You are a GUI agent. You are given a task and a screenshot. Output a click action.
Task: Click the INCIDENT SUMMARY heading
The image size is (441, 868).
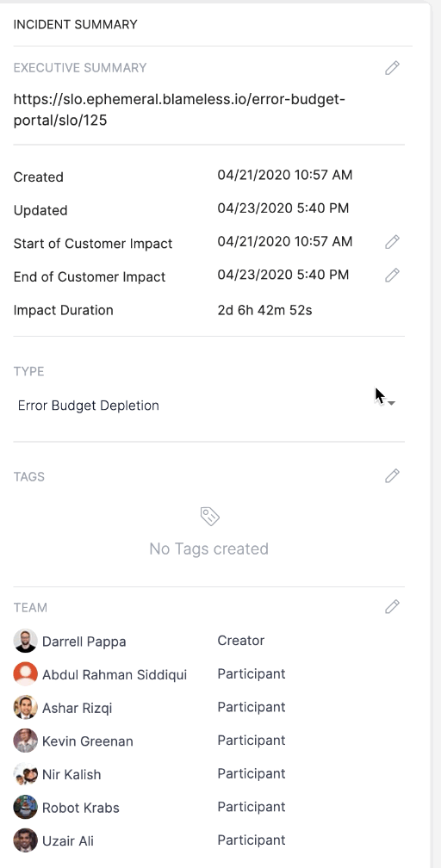(75, 24)
